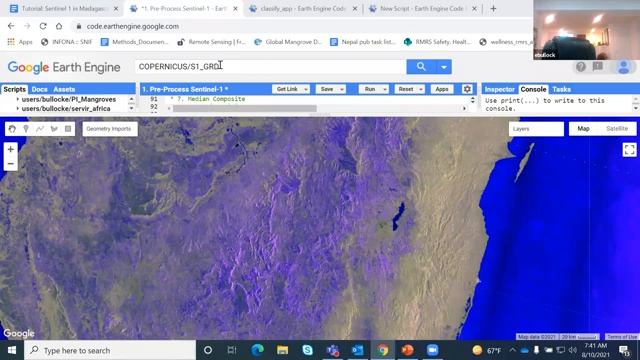The width and height of the screenshot is (640, 360).
Task: Click the Windows taskbar search box
Action: coord(110,350)
